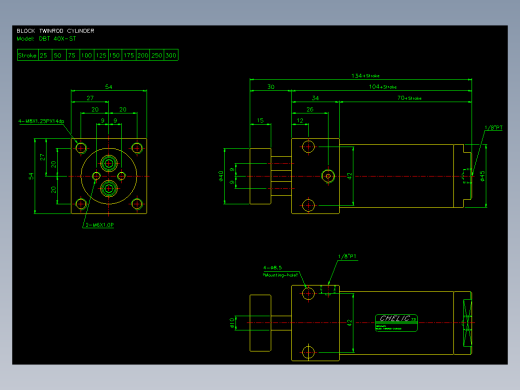Click the CHELIC nameplate on the cylinder body
520x390 pixels.
coord(396,323)
